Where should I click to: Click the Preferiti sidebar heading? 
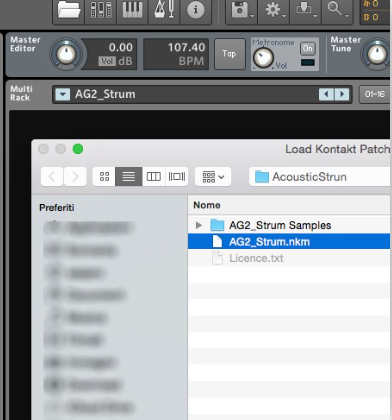pyautogui.click(x=57, y=208)
